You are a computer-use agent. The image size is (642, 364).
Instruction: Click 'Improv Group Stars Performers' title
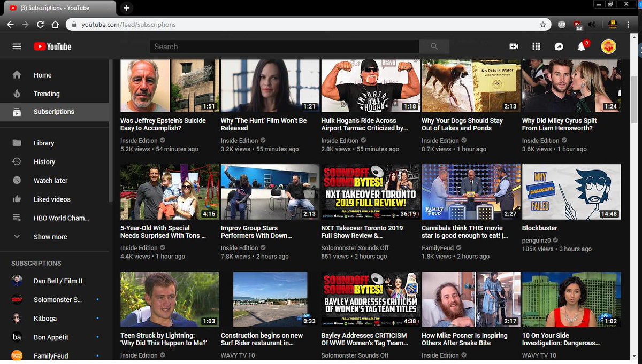257,232
